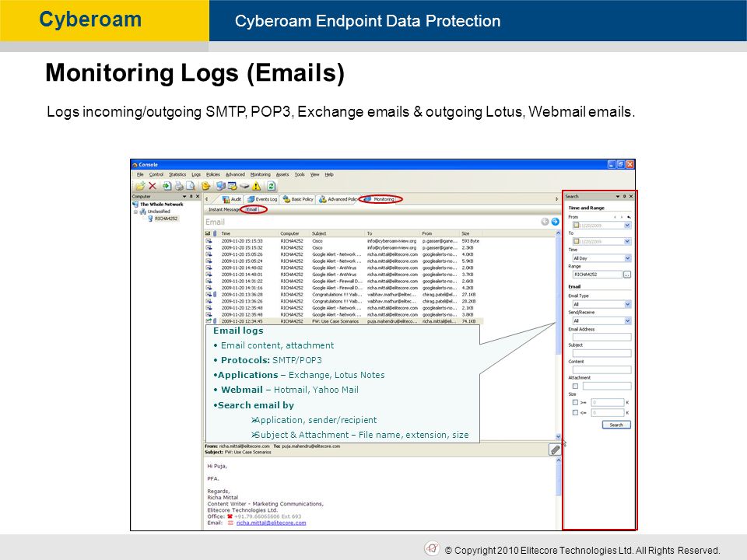
Task: Click the open folder toolbar icon
Action: coord(140,186)
